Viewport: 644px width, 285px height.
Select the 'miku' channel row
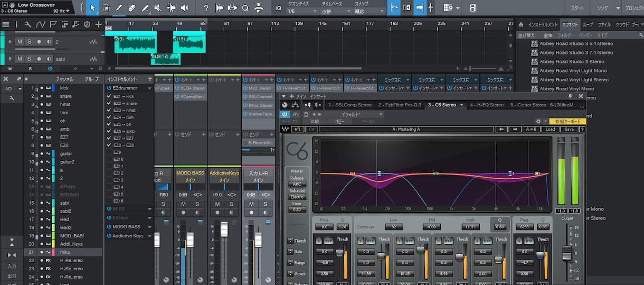tap(63, 252)
